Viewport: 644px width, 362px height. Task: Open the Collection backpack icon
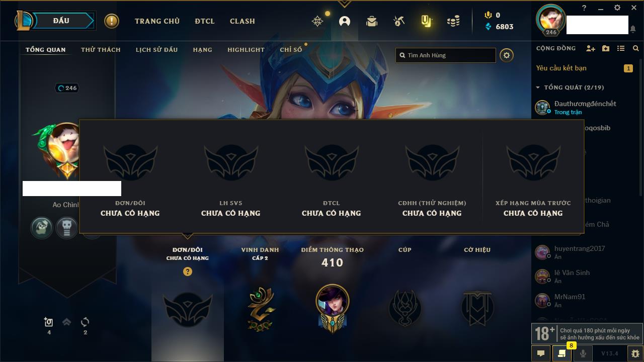click(372, 21)
